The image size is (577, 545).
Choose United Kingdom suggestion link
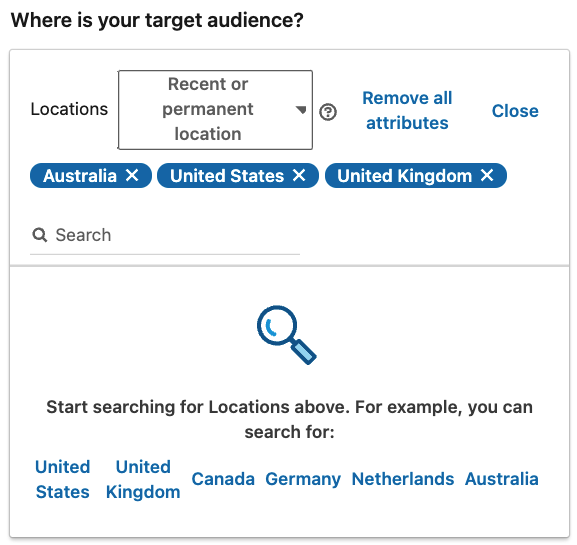point(143,479)
